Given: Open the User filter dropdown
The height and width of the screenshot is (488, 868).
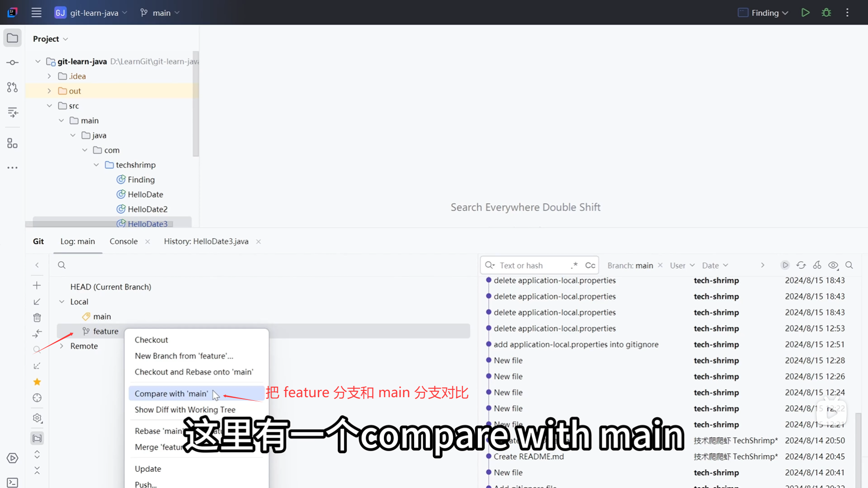Looking at the screenshot, I should (682, 265).
